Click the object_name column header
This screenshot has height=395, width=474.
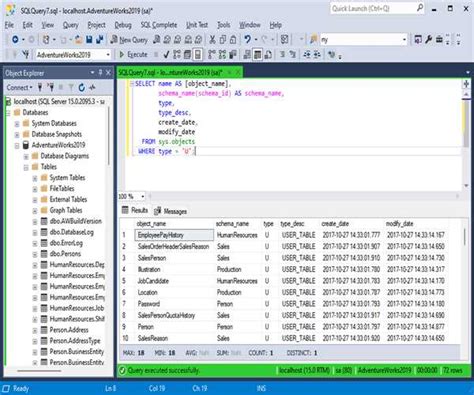tap(175, 224)
